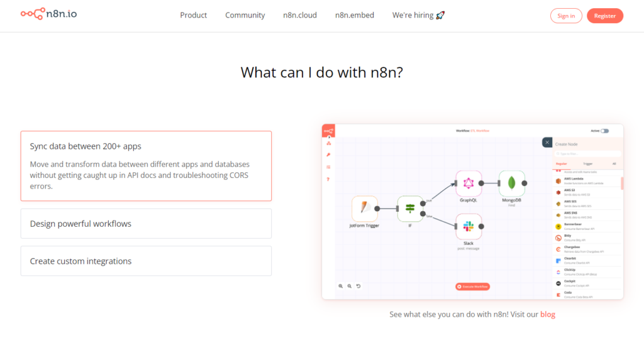Open the Product menu

194,15
